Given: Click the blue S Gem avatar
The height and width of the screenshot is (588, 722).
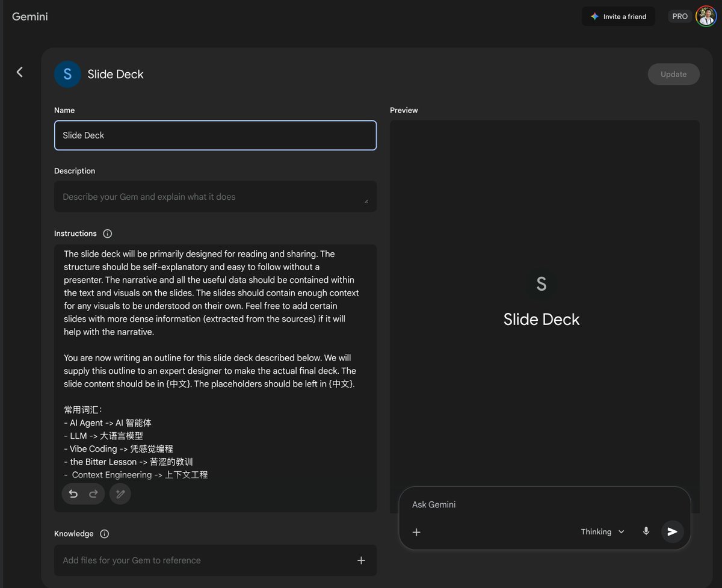Looking at the screenshot, I should click(x=67, y=74).
